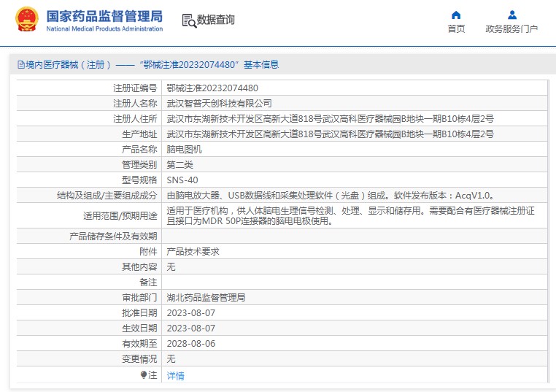This screenshot has width=556, height=392.
Task: Select 批准日期 value 2023-08-07
Action: [x=190, y=313]
